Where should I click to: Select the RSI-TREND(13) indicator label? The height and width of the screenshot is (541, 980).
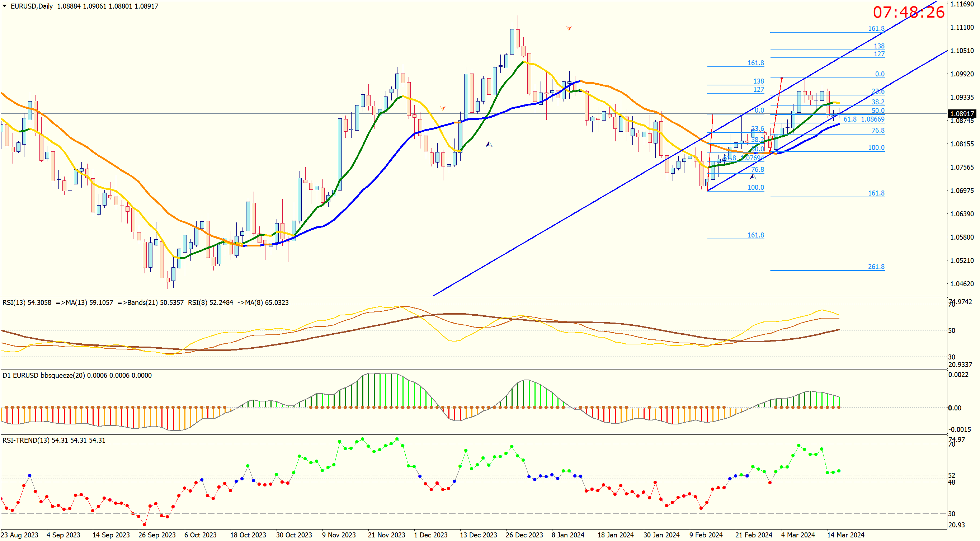(x=26, y=440)
